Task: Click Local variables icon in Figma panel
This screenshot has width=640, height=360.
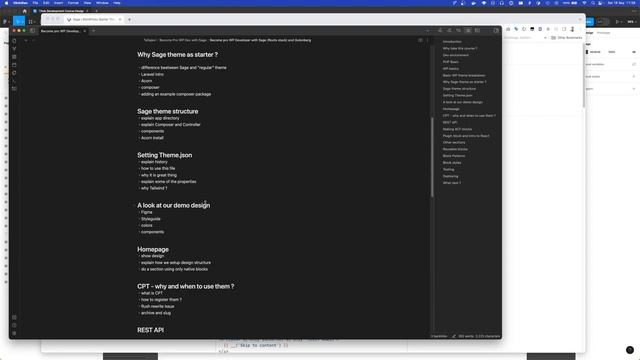Action: tap(634, 64)
